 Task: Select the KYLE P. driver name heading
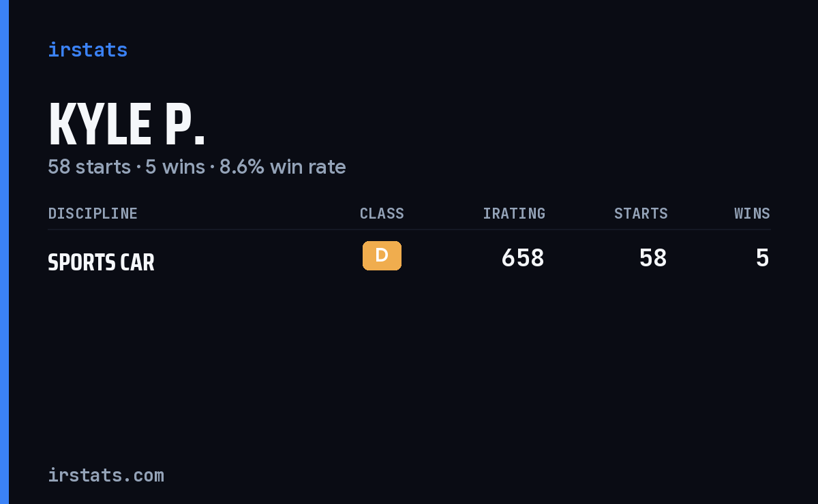tap(127, 125)
